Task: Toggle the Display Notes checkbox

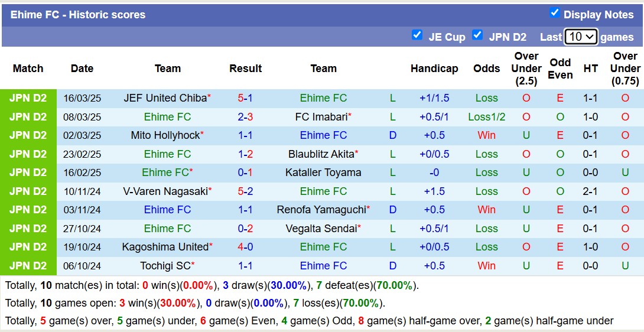Action: click(x=554, y=13)
